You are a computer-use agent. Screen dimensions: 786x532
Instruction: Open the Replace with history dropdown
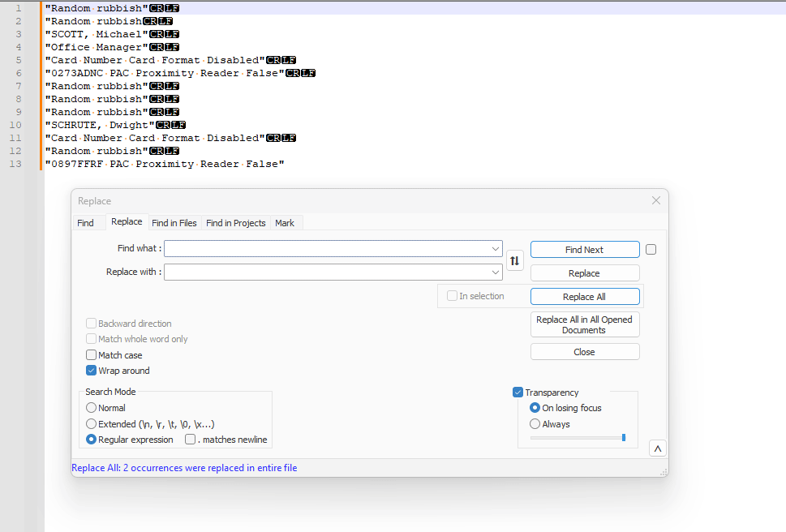coord(496,272)
